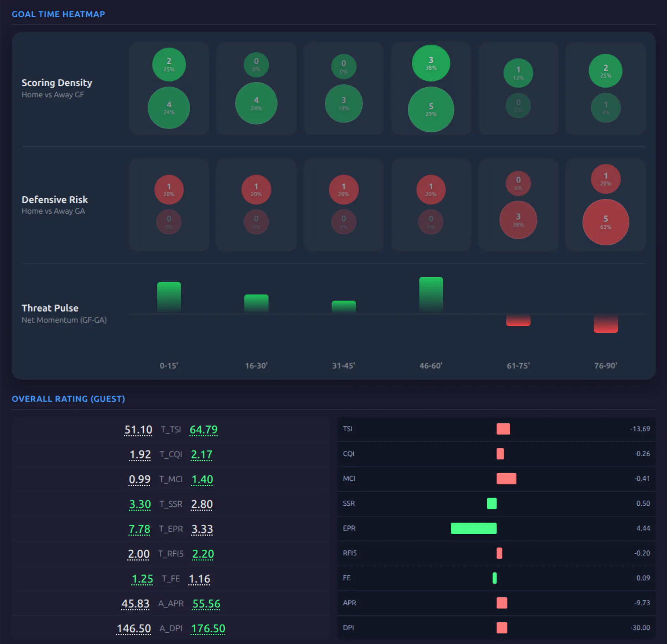This screenshot has width=667, height=644.
Task: Click the Scoring Density bubble showing 1 6%
Action: pos(606,108)
